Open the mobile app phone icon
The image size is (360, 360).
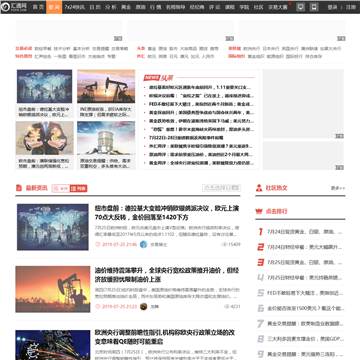coord(314,7)
